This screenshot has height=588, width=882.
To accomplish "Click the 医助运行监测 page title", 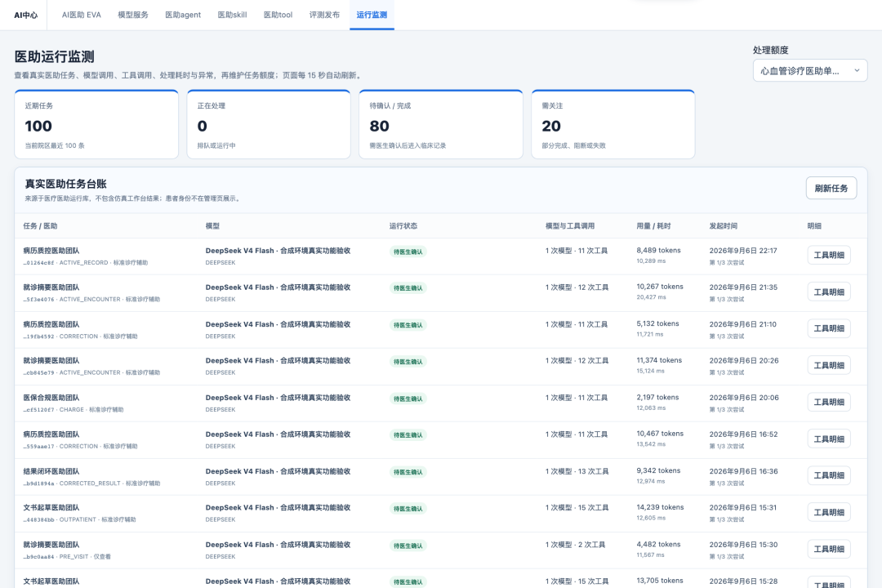I will coord(55,57).
